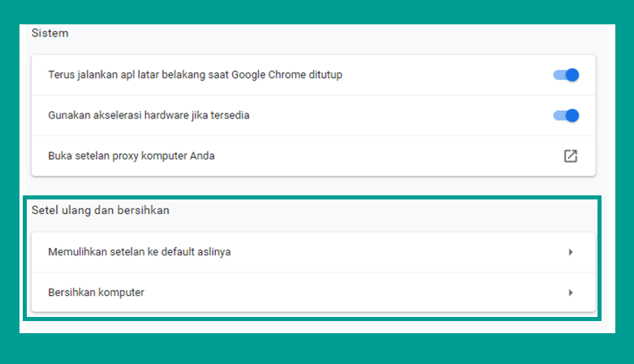Toggle Terus jalankan apl latar belakang switch

click(x=566, y=75)
